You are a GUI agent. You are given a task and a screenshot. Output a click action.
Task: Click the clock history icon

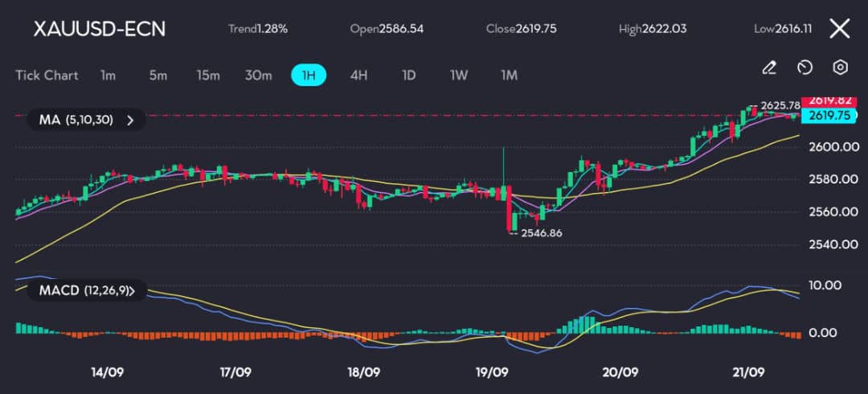coord(805,68)
